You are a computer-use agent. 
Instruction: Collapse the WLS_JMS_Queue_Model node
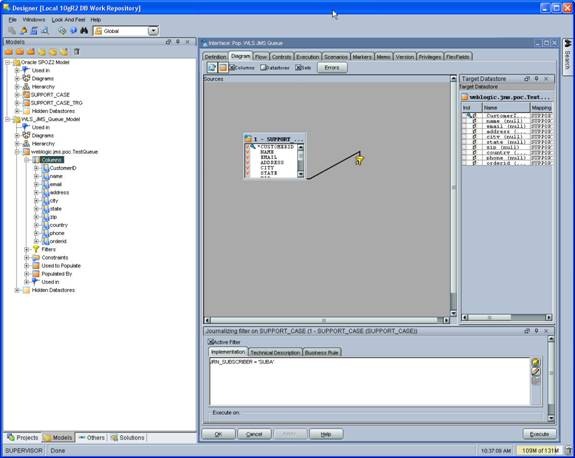(7, 119)
